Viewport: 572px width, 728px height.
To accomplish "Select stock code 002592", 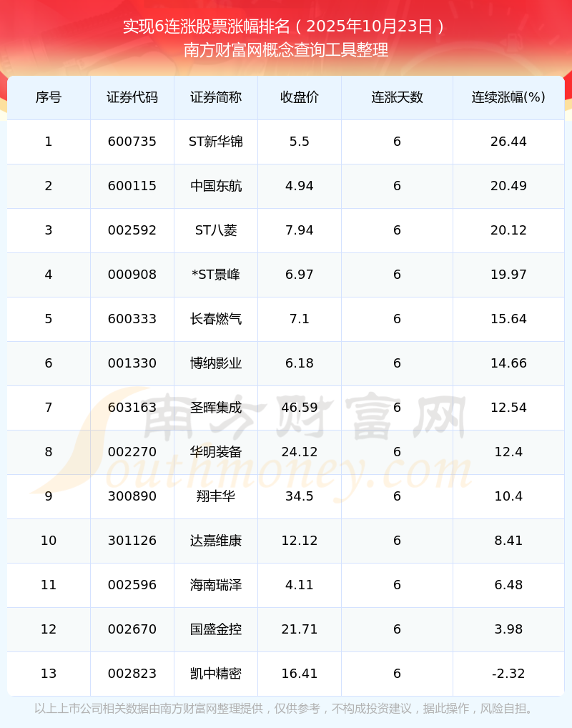I will tap(132, 230).
